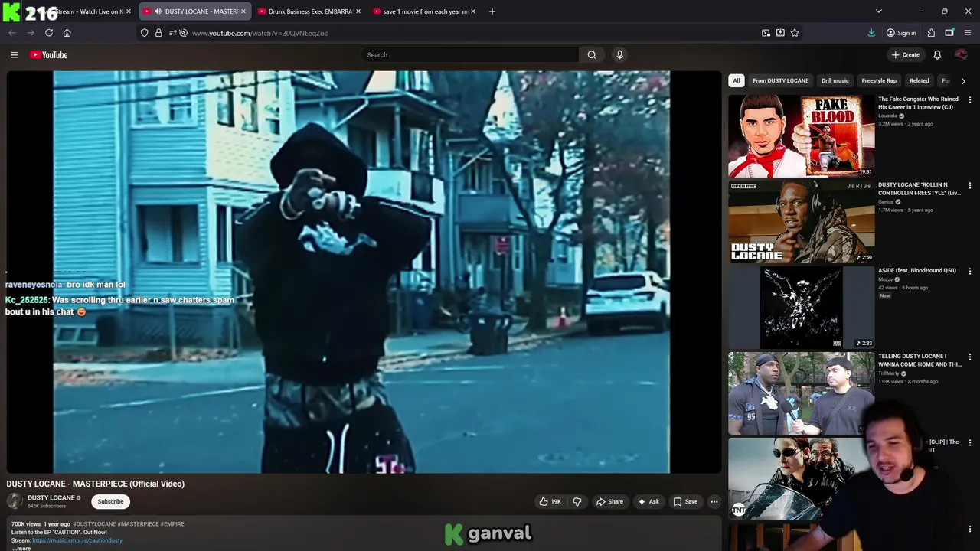Open the DUSTY LOCANE channel avatar
The width and height of the screenshot is (980, 551).
(15, 501)
